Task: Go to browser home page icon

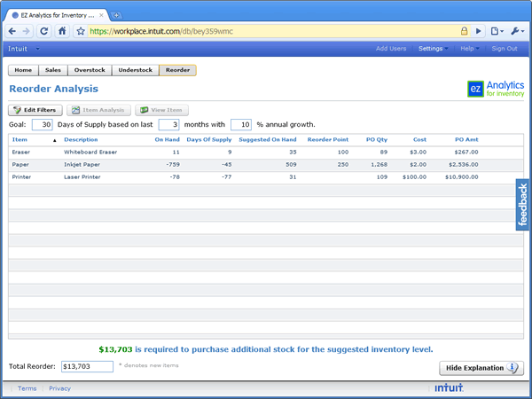Action: coord(62,30)
